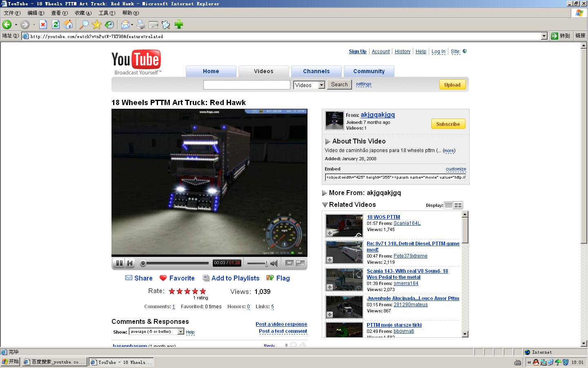Viewport: 588px width, 368px height.
Task: Click the restart-video skip-back icon
Action: [130, 263]
